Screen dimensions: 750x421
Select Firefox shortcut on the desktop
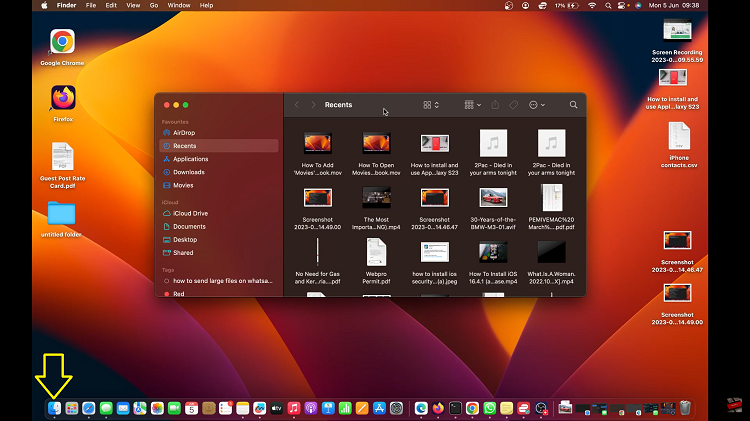[x=63, y=103]
